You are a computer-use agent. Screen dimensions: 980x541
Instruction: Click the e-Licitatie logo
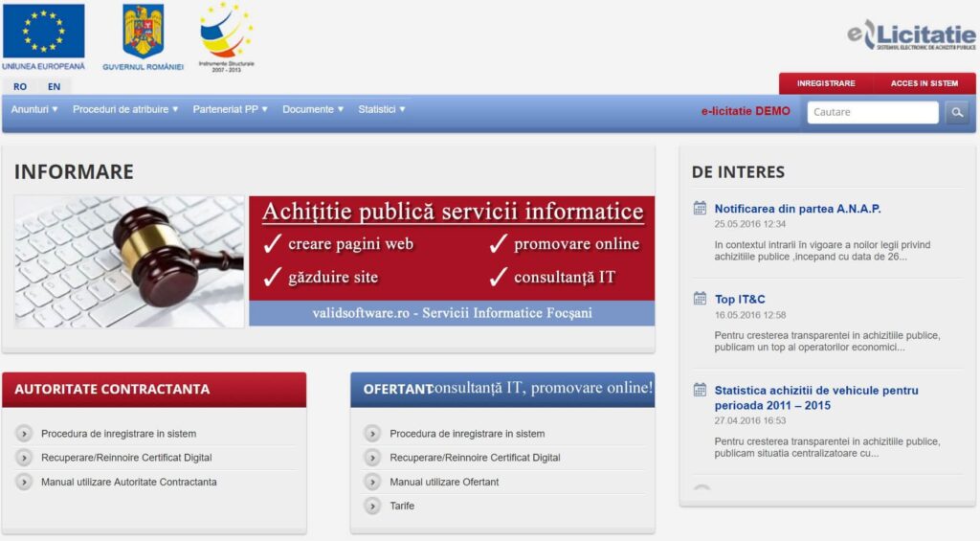(x=910, y=36)
